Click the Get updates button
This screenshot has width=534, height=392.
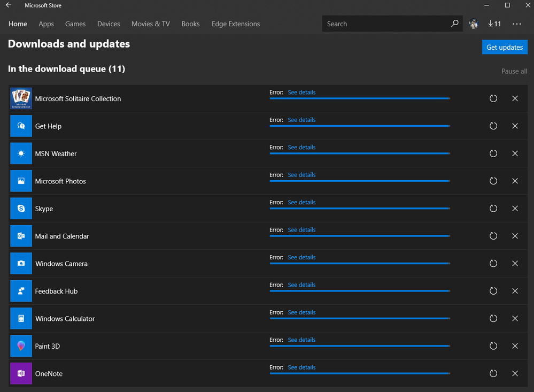(x=505, y=47)
